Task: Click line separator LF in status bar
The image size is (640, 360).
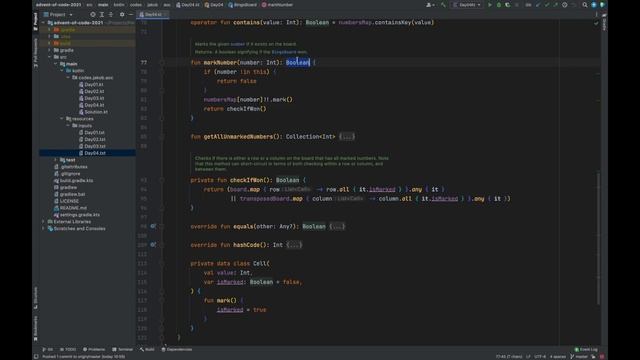Action: pos(528,357)
